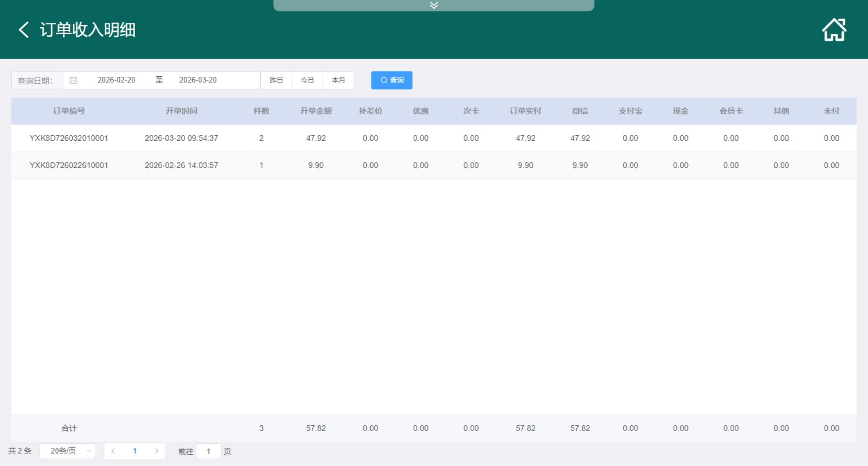Click the 订单实付 column header
This screenshot has width=868, height=466.
click(525, 111)
